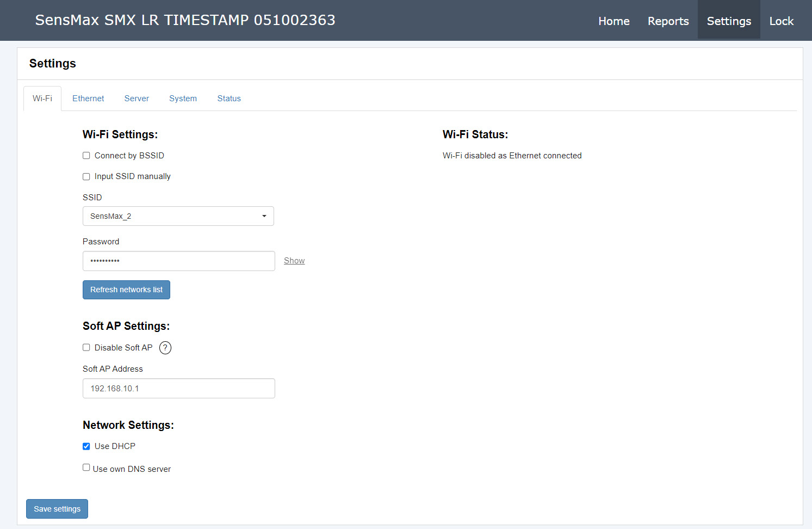
Task: Select the Network Settings heading
Action: [128, 425]
